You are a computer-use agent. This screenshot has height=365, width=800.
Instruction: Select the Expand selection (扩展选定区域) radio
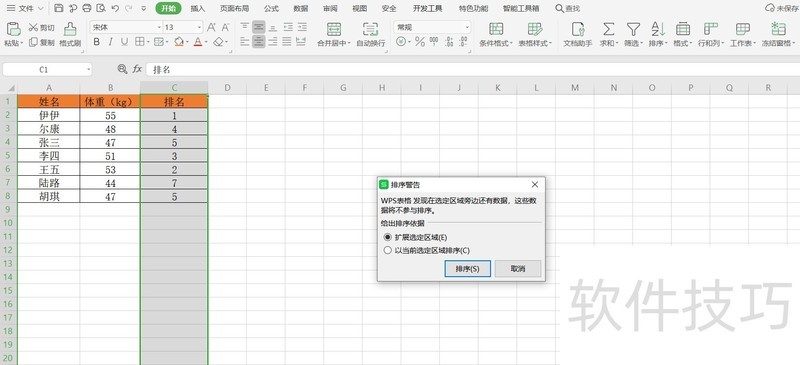[x=388, y=237]
